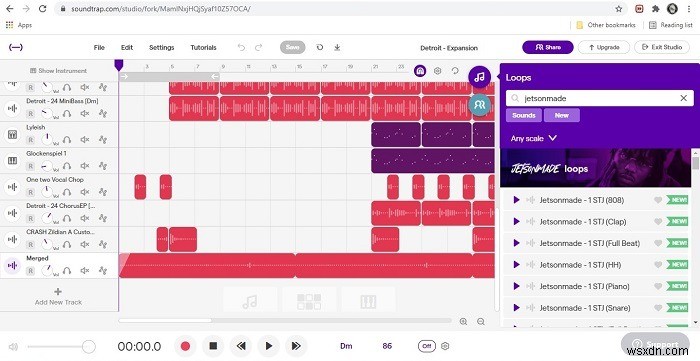
Task: Expand the Any scale dropdown
Action: 533,138
